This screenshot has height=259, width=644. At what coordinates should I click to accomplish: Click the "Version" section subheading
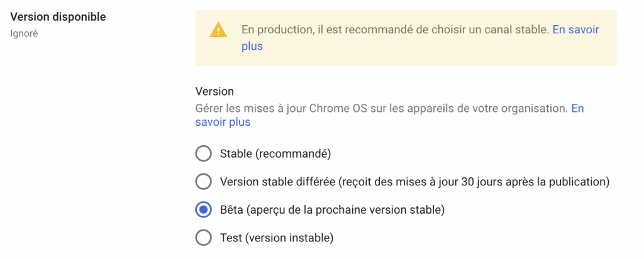pos(214,92)
